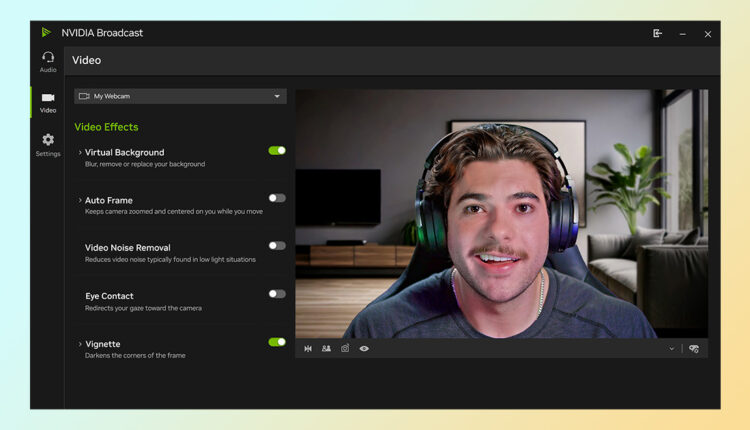Click the compare side-by-side people icon

[326, 349]
